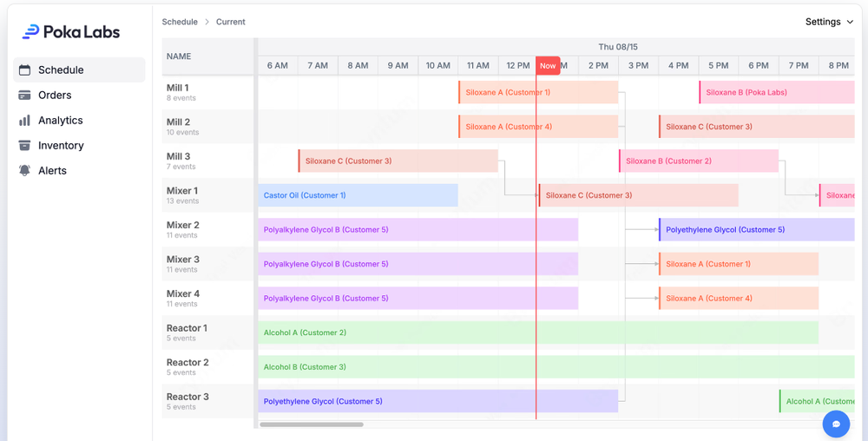Open the Inventory section
Image resolution: width=868 pixels, height=441 pixels.
(x=61, y=146)
